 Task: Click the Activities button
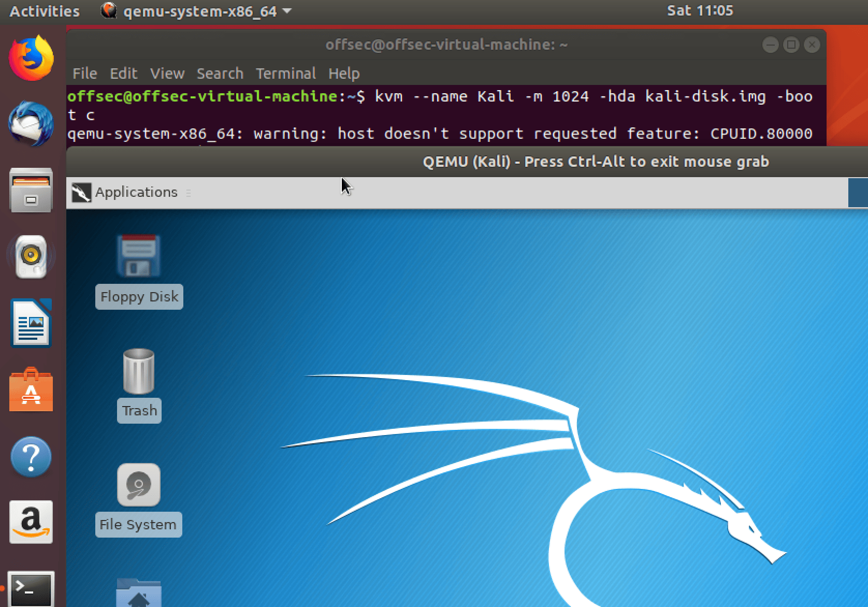pyautogui.click(x=45, y=11)
